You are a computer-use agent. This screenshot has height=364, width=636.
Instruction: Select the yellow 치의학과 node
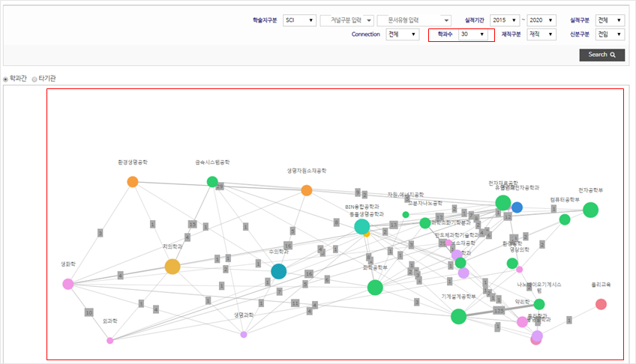tap(172, 267)
